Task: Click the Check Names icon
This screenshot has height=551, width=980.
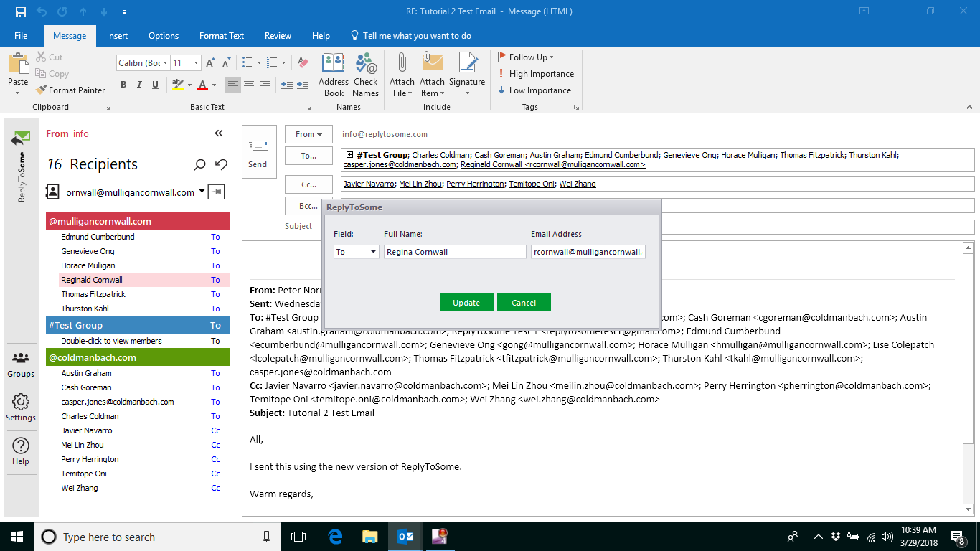Action: click(x=366, y=62)
